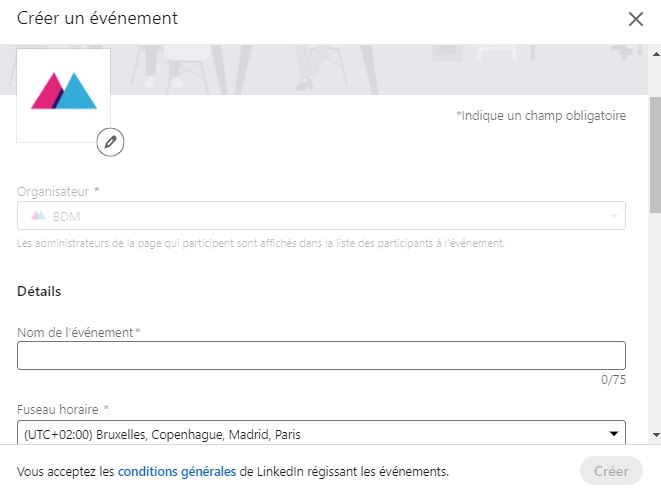Screen dimensions: 661x491
Task: Click the BDM triangle logo thumbnail
Action: (64, 95)
